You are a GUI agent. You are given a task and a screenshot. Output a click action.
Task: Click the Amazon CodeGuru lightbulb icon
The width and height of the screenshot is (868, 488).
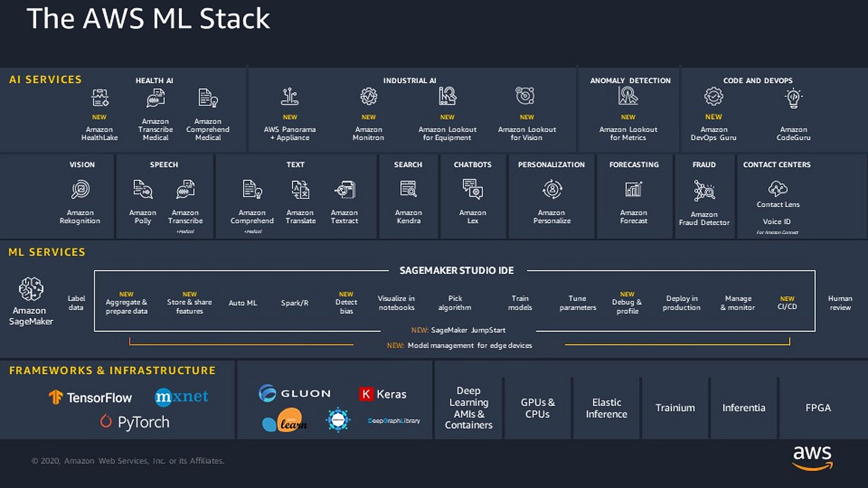[793, 98]
